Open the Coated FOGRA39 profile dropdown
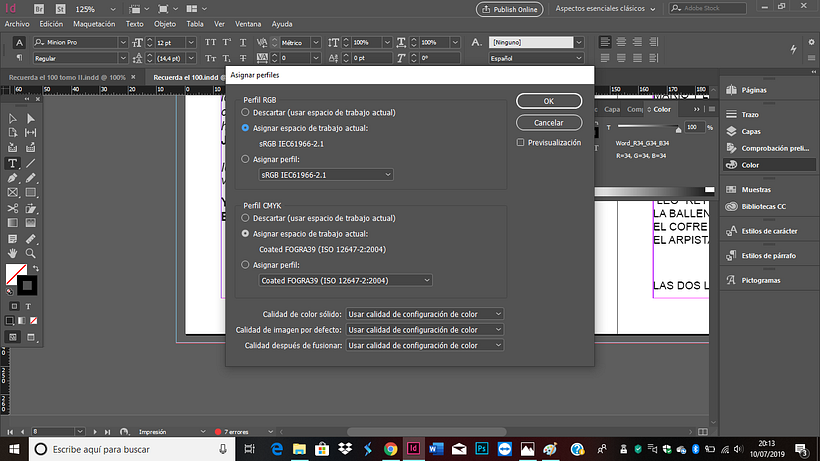Image resolution: width=820 pixels, height=461 pixels. 345,281
